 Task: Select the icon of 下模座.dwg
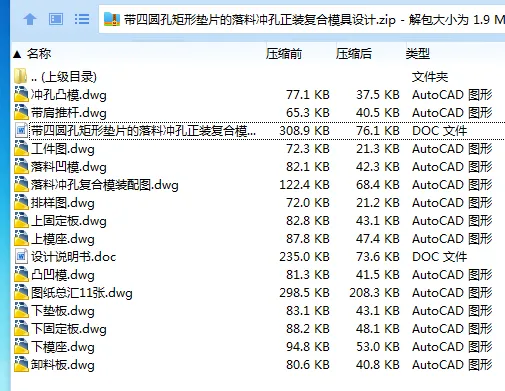tap(21, 346)
